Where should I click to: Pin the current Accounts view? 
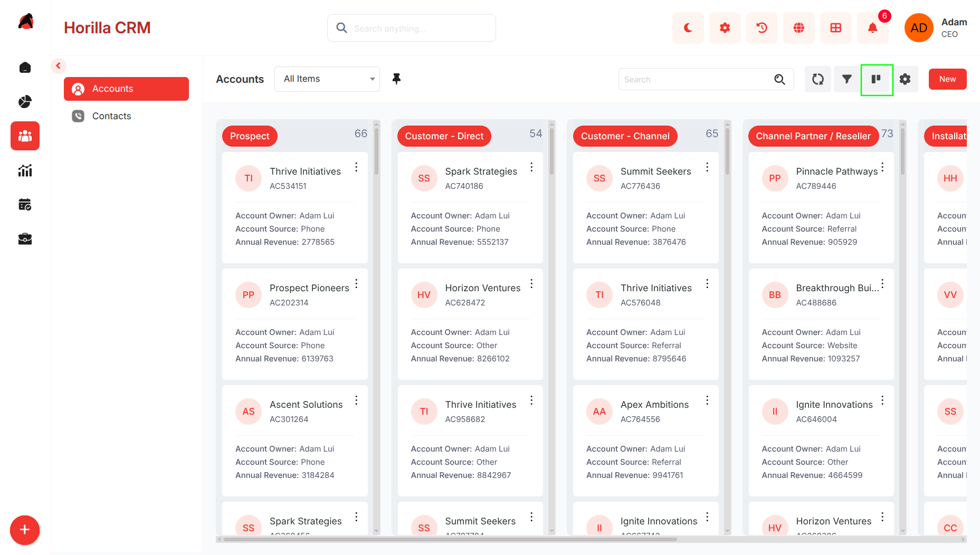(x=396, y=79)
